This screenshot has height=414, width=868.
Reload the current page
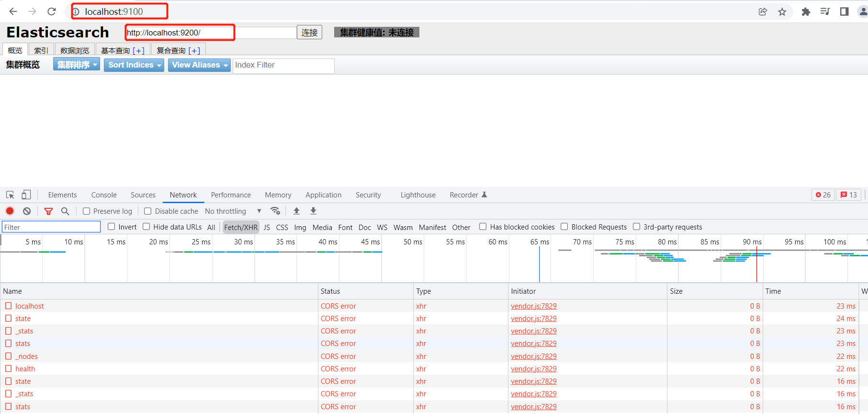52,11
